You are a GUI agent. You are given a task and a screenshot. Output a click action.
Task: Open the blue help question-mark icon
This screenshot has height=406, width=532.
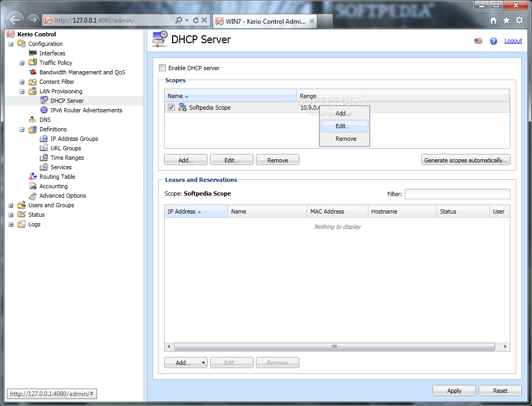tap(493, 41)
